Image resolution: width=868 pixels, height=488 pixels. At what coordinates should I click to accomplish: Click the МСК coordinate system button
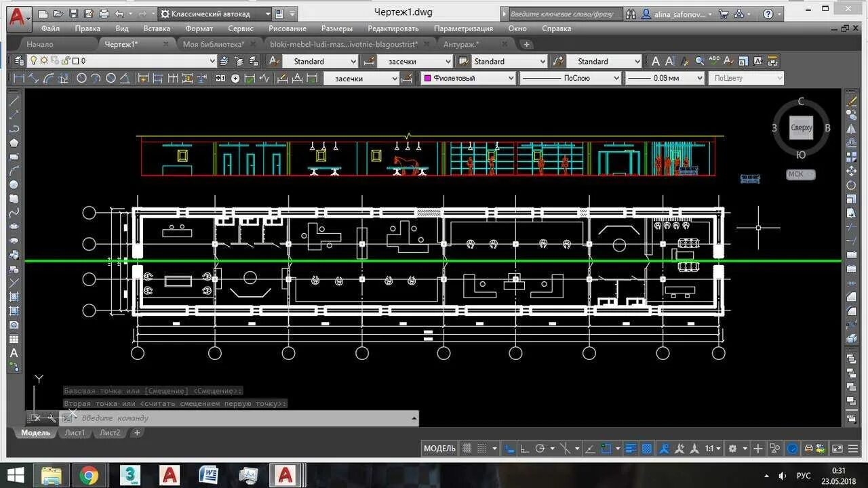801,174
